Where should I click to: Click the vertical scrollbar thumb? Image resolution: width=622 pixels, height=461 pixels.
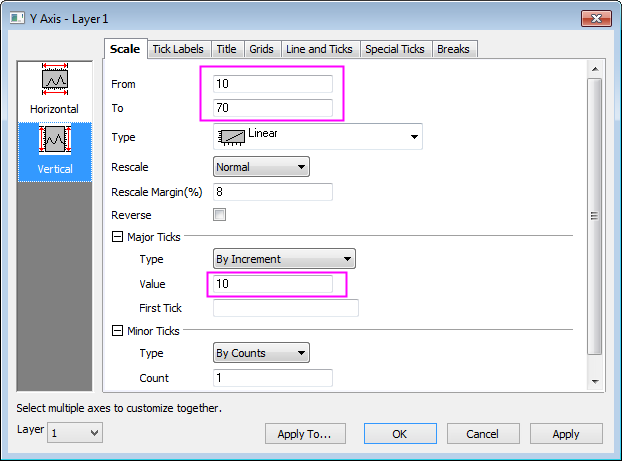point(595,215)
